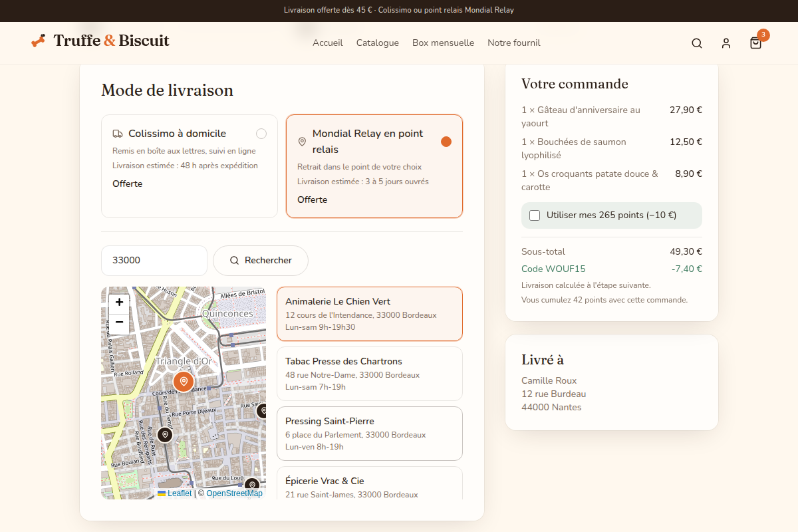Click the Truffe & Biscuit bone logo
Image resolution: width=798 pixels, height=532 pixels.
click(39, 41)
